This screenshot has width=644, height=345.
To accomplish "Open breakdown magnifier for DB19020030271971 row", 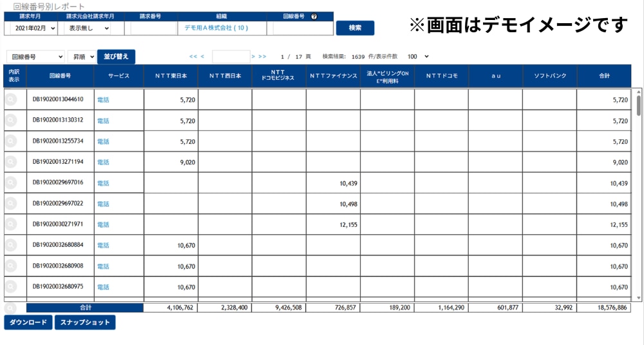I will [11, 224].
